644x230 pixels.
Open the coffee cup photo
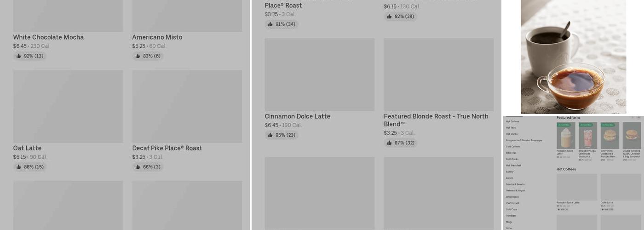point(573,57)
